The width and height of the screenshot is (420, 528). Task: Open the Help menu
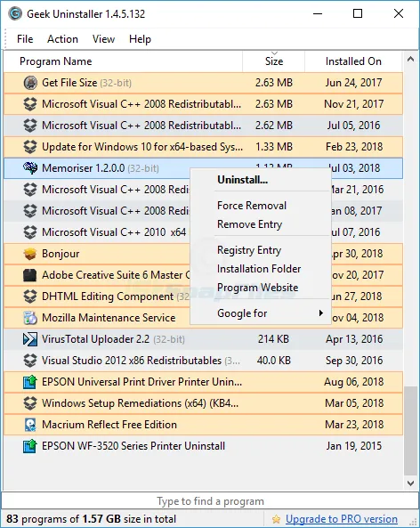[x=140, y=39]
